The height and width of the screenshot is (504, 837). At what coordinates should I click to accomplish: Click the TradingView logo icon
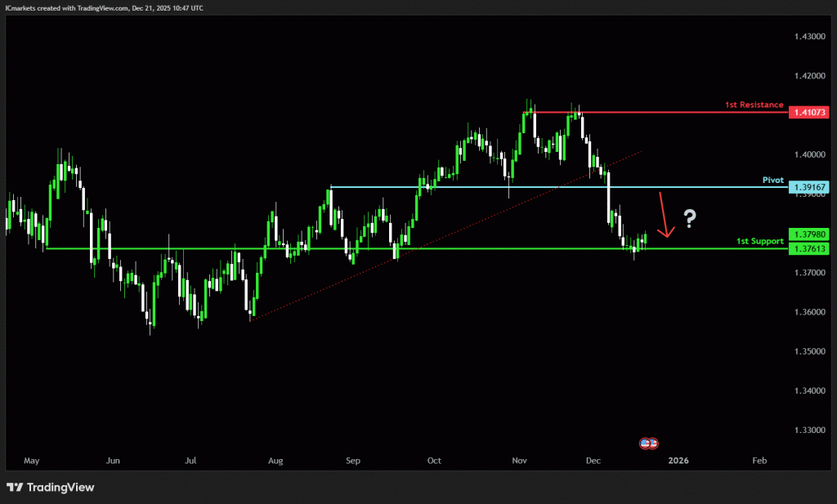click(x=15, y=488)
